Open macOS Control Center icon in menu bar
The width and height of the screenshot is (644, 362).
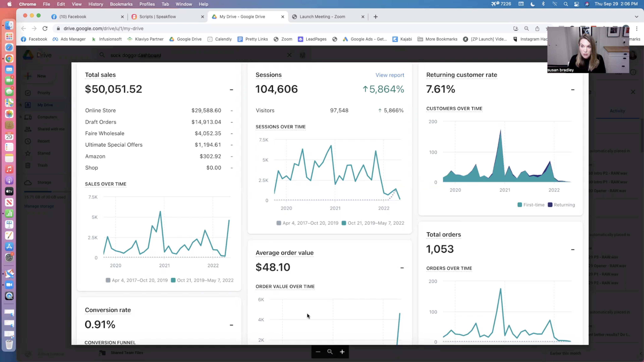(x=577, y=4)
